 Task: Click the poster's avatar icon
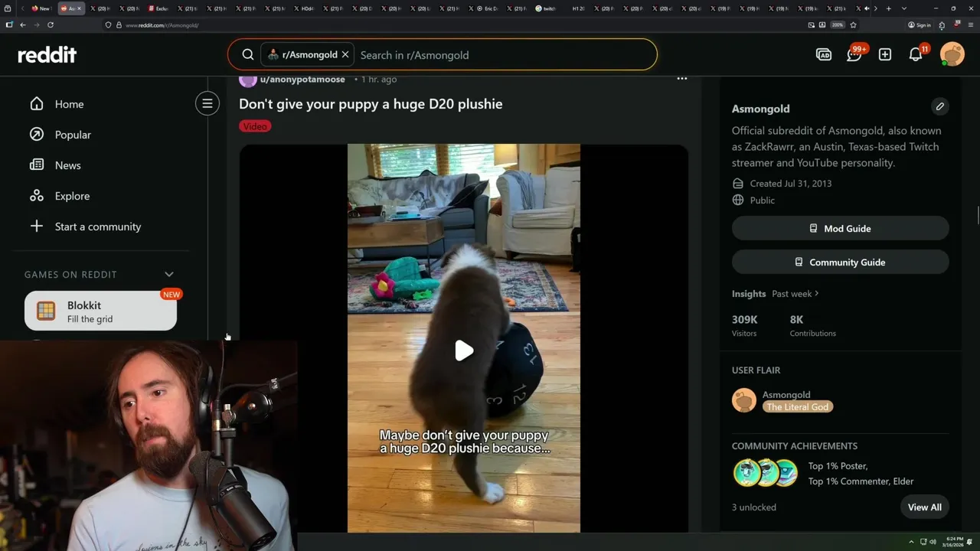[x=247, y=79]
